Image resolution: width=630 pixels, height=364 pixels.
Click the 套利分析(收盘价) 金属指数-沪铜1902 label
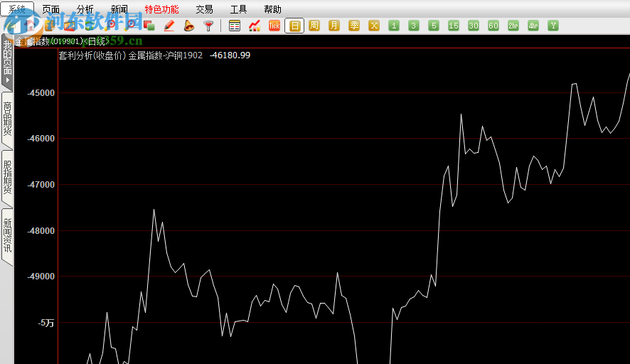[x=131, y=55]
